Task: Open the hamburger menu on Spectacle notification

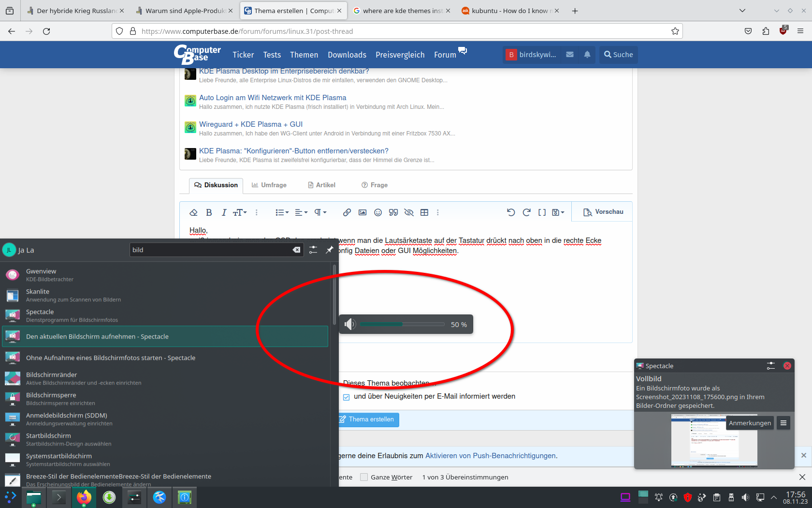Action: click(783, 423)
